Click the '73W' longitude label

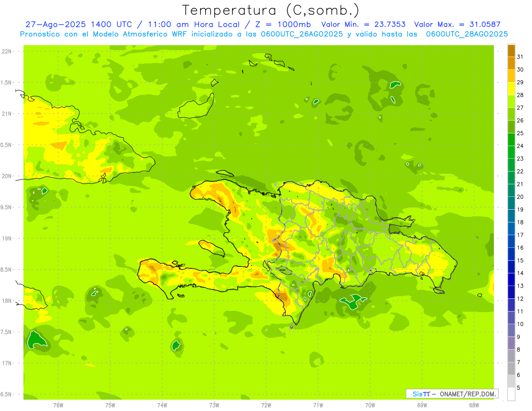tap(214, 405)
